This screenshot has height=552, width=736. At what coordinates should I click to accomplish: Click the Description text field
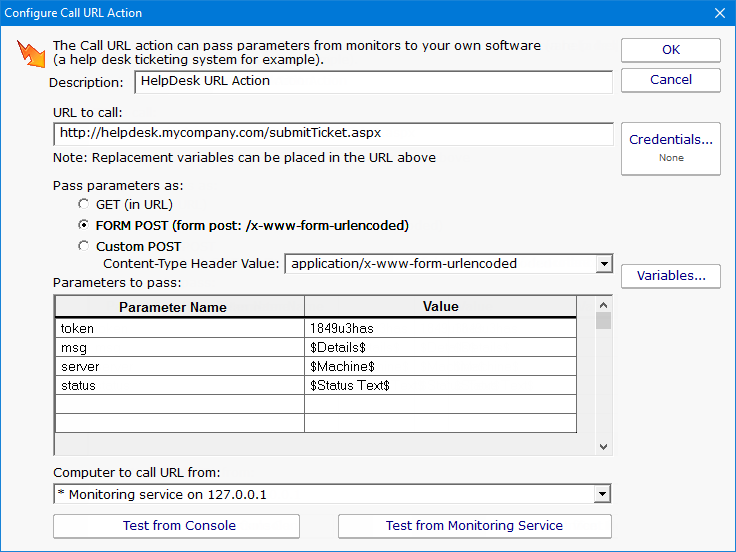coord(373,82)
